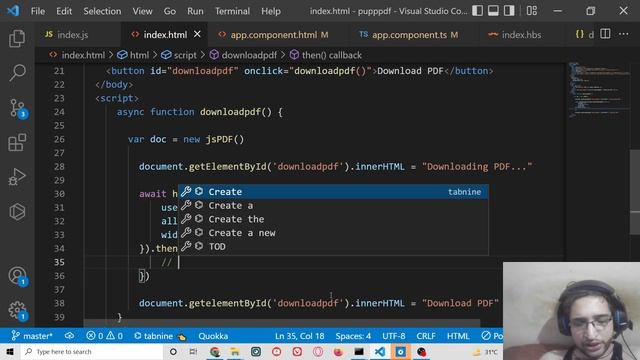Toggle secondary side bar layout icon
This screenshot has height=360, width=640.
coord(509,11)
